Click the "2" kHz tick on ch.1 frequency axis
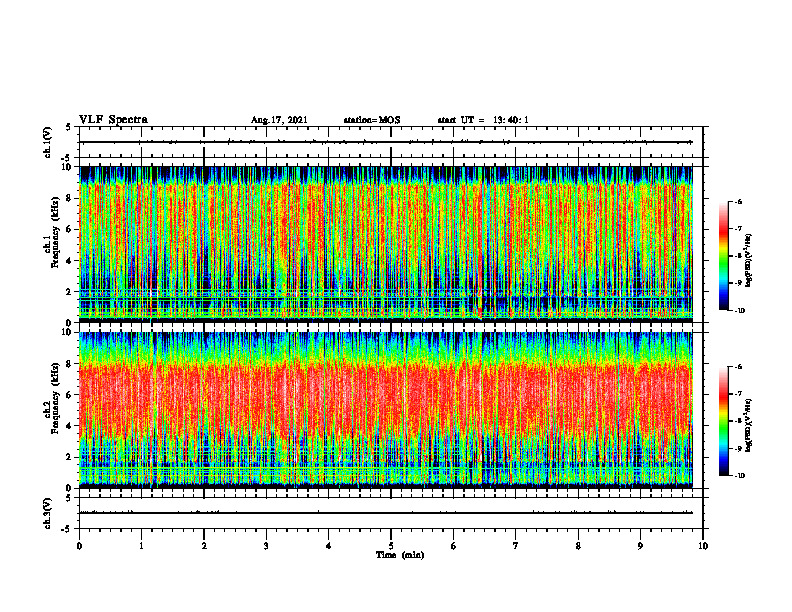This screenshot has width=792, height=612. pos(70,291)
